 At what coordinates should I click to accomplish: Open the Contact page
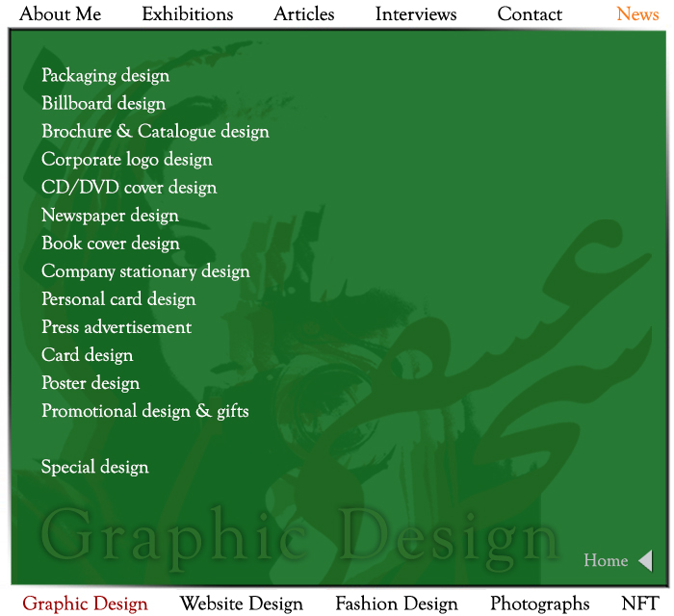[530, 14]
